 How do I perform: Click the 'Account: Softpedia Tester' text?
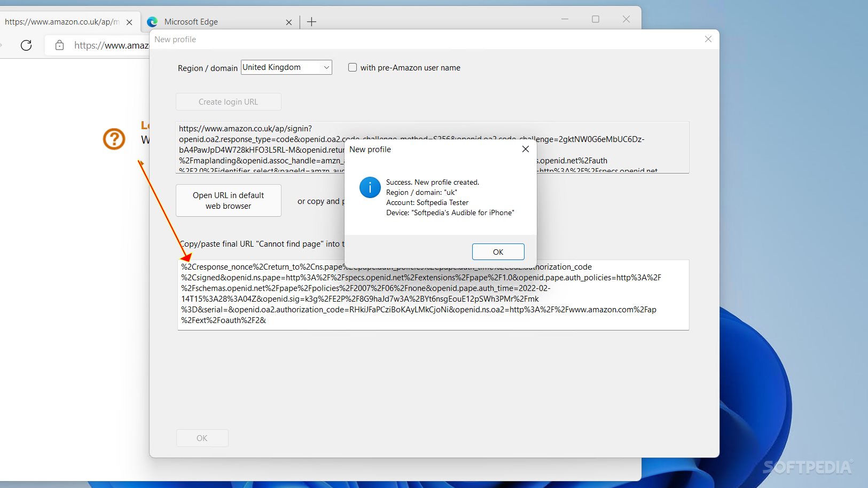427,202
